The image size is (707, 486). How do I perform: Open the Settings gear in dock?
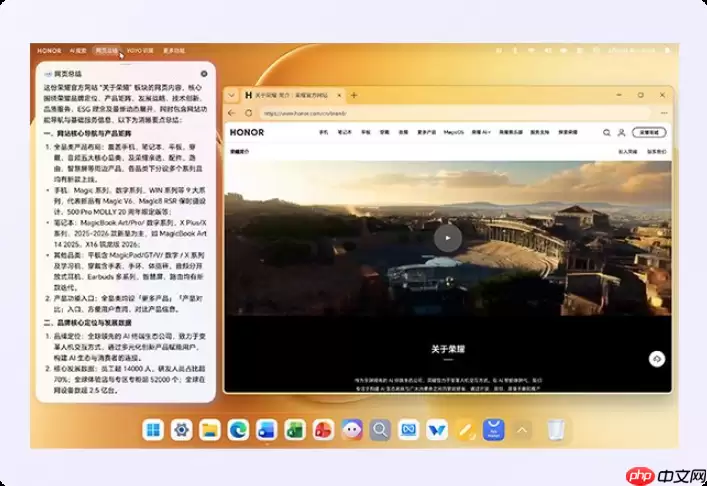(182, 430)
